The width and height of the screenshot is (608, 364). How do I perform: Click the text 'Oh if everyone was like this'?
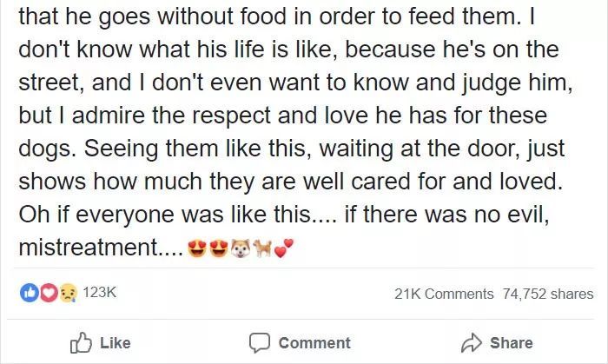tap(164, 215)
